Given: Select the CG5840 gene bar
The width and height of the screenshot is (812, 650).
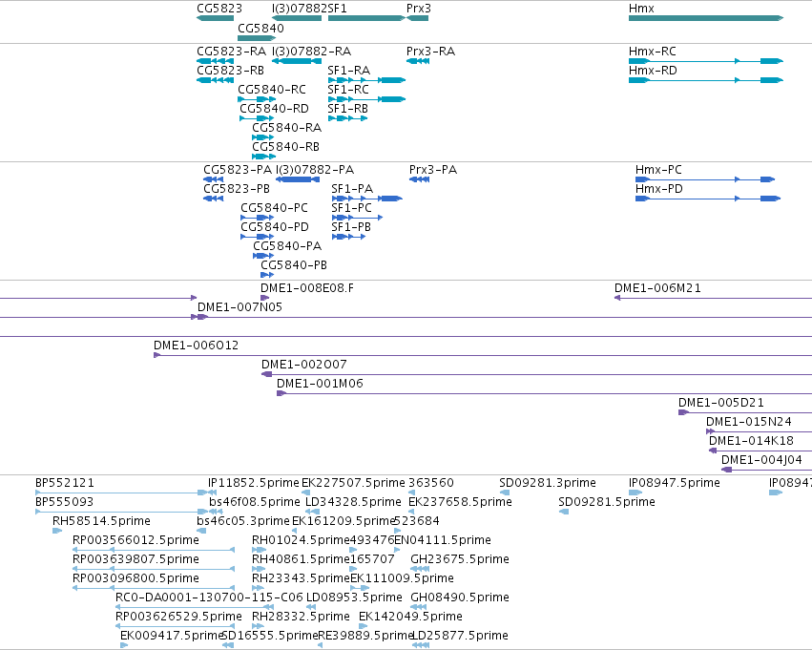Looking at the screenshot, I should coord(257,38).
